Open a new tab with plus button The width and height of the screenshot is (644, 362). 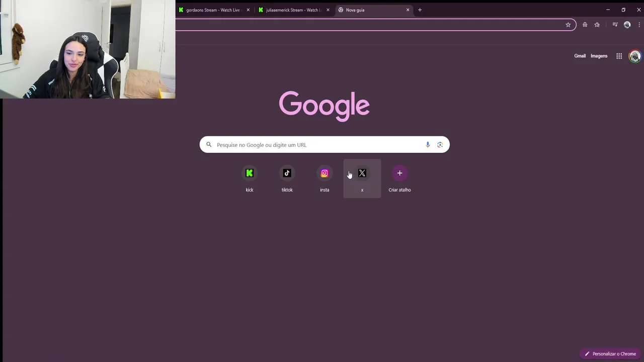[x=420, y=10]
